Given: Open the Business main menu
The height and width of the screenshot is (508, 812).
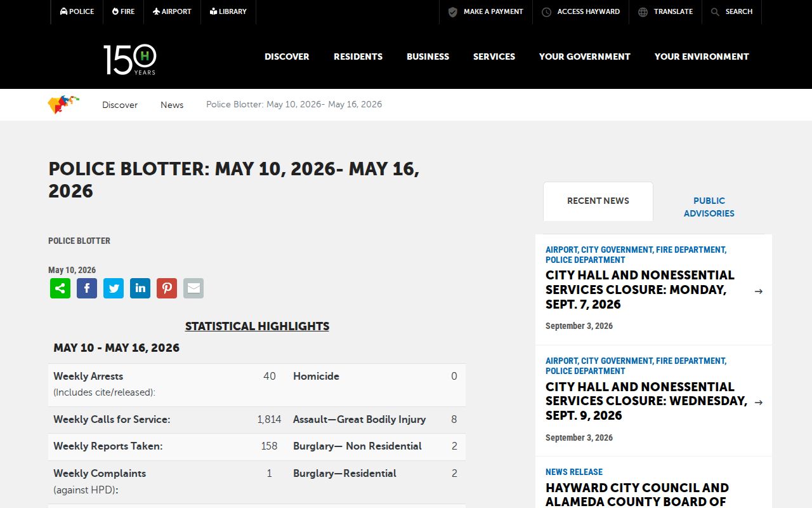Looking at the screenshot, I should pyautogui.click(x=428, y=57).
